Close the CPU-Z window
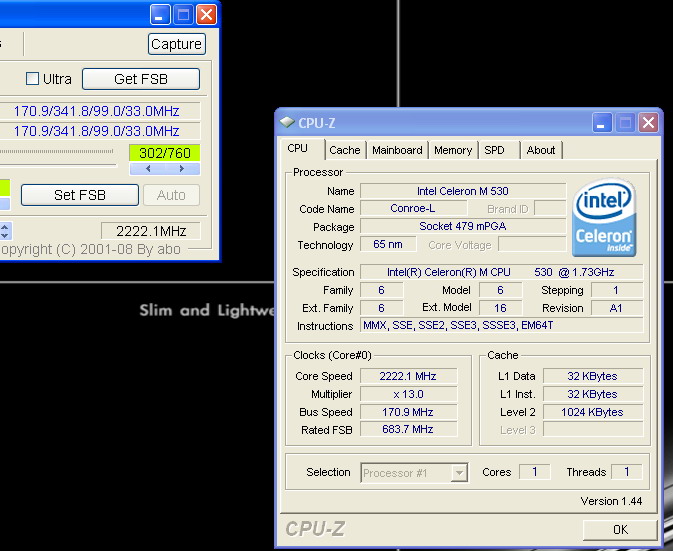This screenshot has width=673, height=551. pos(648,123)
